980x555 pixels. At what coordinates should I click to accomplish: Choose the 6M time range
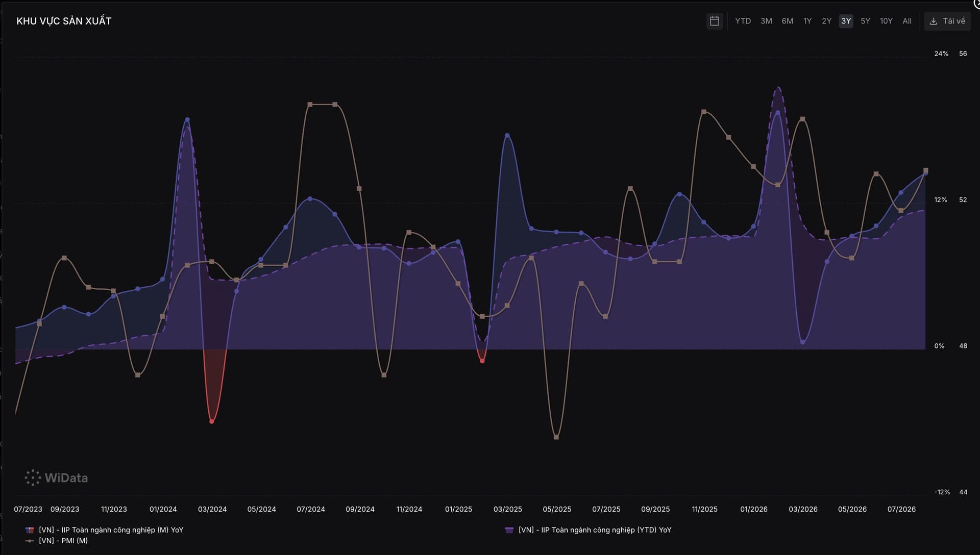click(788, 21)
